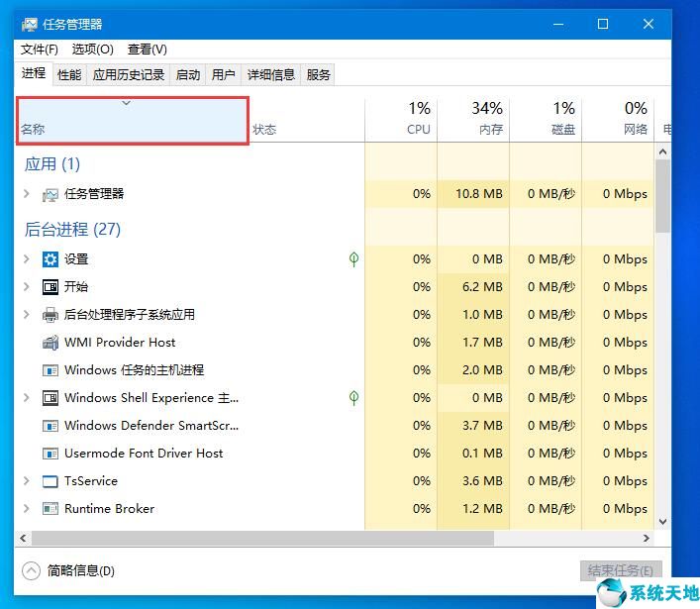Viewport: 700px width, 609px height.
Task: Expand the Runtime Broker entry
Action: (x=27, y=509)
